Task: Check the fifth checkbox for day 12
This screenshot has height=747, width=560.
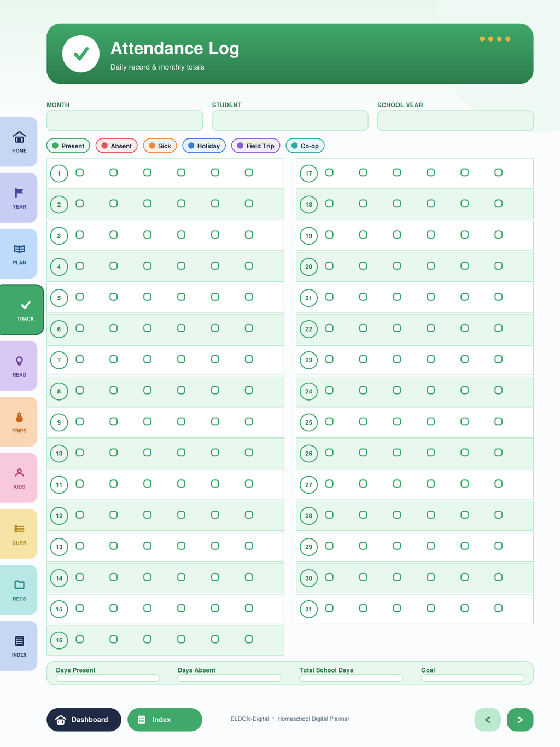Action: click(215, 515)
